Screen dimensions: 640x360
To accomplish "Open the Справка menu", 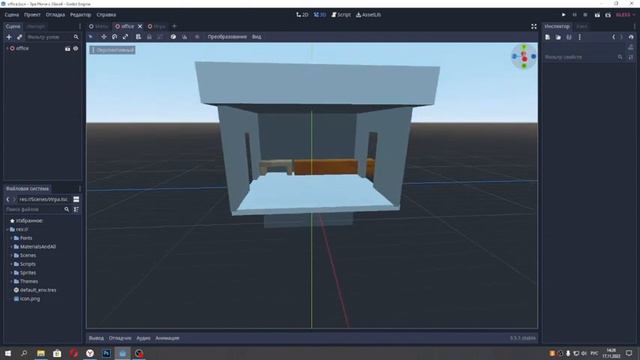I will coord(106,15).
